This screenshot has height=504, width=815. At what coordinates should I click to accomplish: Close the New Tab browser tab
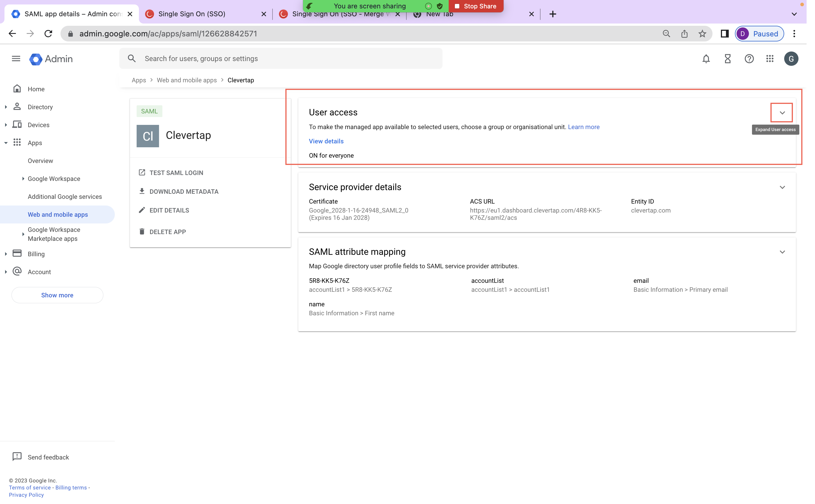point(532,14)
